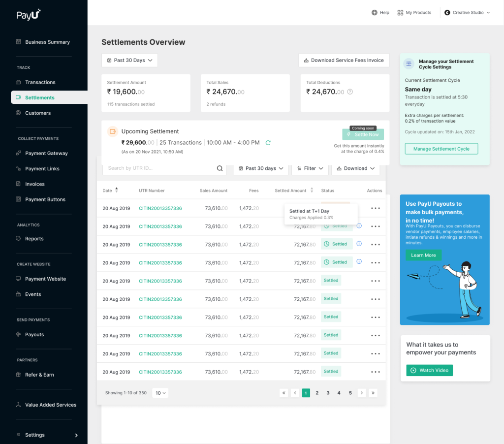Click the Events sidebar icon

coord(18,294)
